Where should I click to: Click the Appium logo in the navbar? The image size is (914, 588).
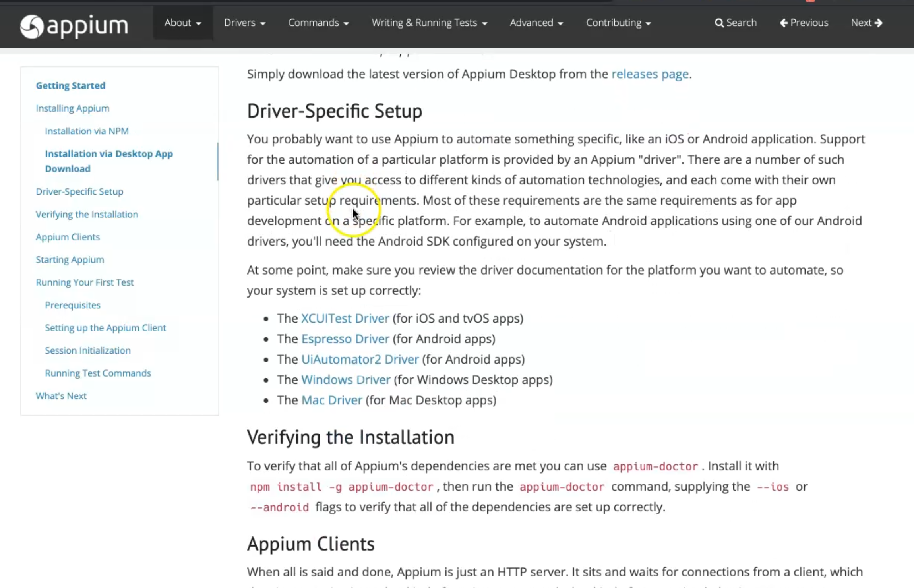(74, 26)
